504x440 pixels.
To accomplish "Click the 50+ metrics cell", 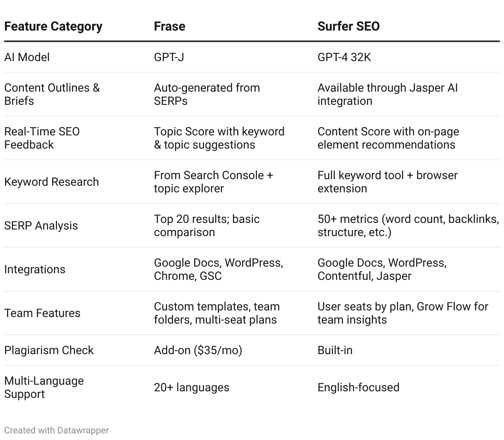I will [x=408, y=225].
